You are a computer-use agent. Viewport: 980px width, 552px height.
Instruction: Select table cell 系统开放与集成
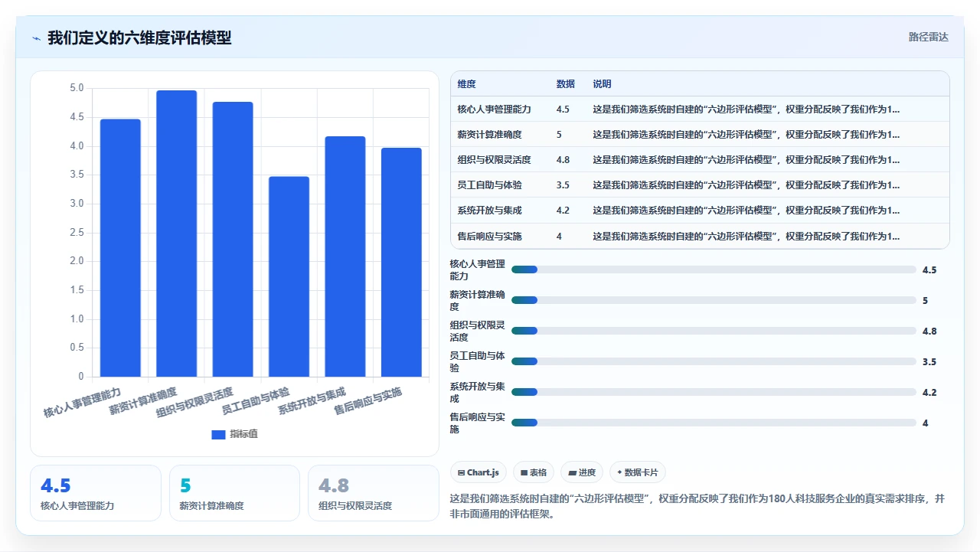pyautogui.click(x=489, y=211)
